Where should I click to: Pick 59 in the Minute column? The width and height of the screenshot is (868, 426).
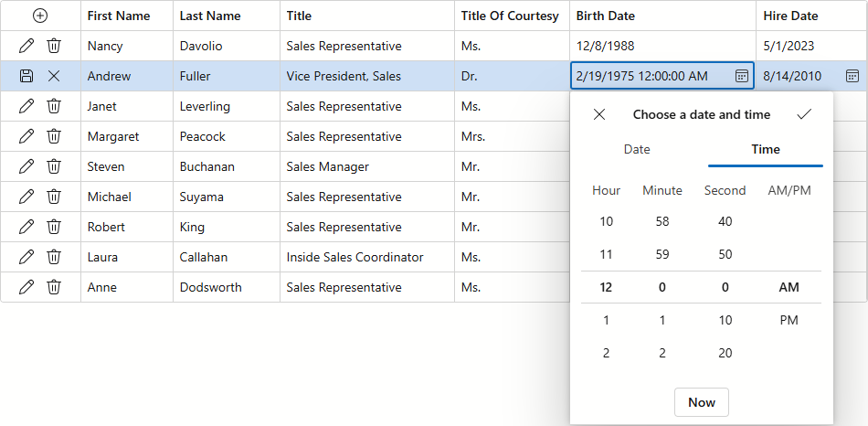click(x=662, y=254)
